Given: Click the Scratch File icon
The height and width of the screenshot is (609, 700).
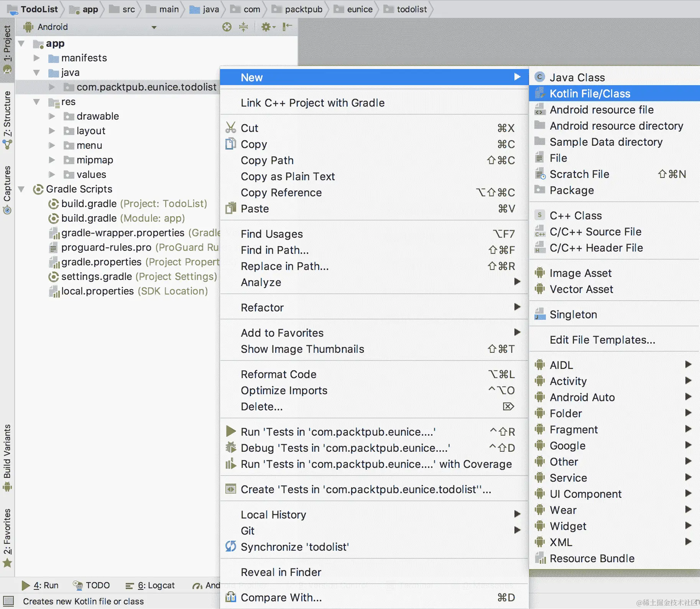Looking at the screenshot, I should [x=540, y=174].
